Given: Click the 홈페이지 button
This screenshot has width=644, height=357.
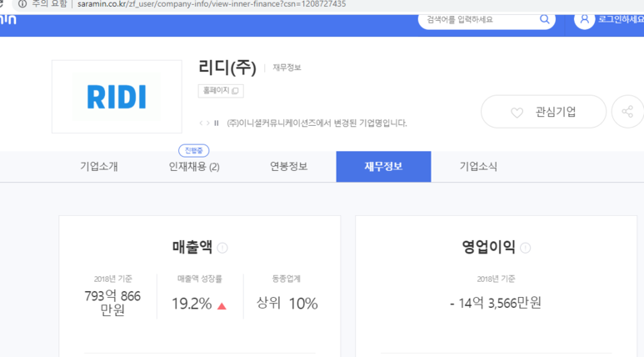Looking at the screenshot, I should tap(221, 91).
